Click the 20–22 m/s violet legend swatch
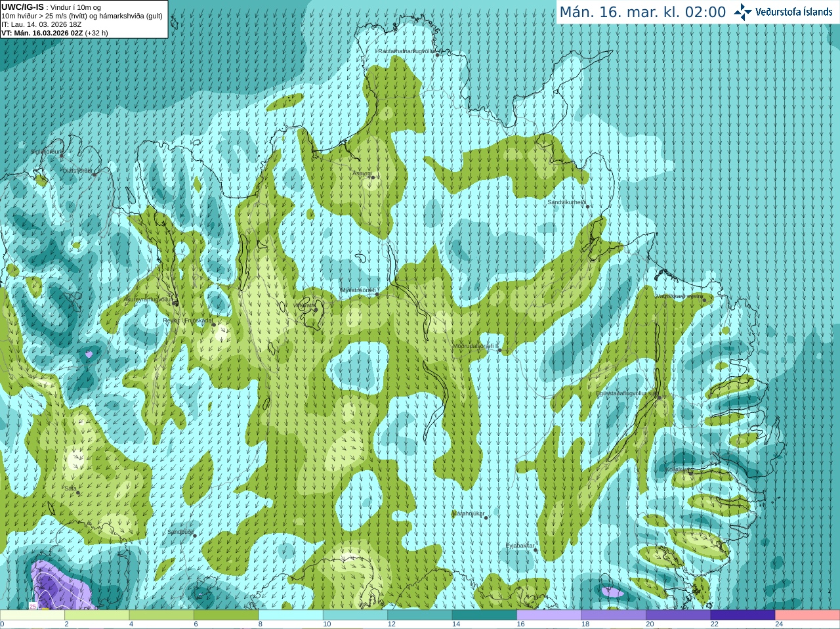 pos(679,615)
